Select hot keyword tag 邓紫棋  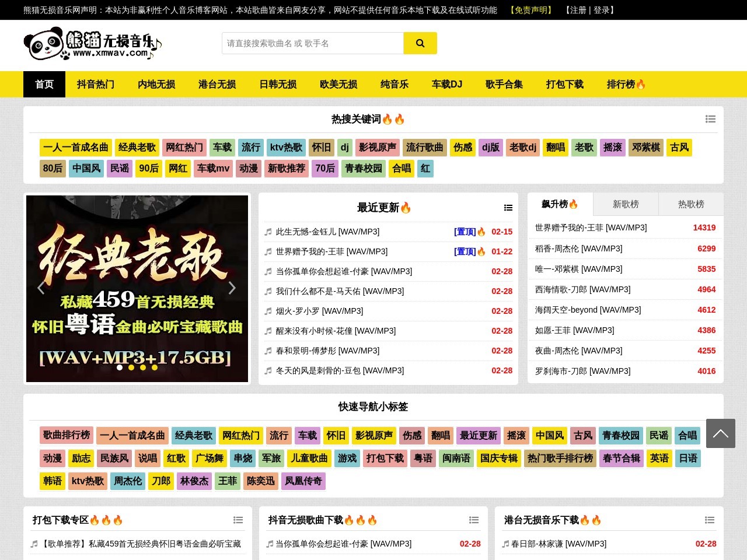click(x=646, y=148)
